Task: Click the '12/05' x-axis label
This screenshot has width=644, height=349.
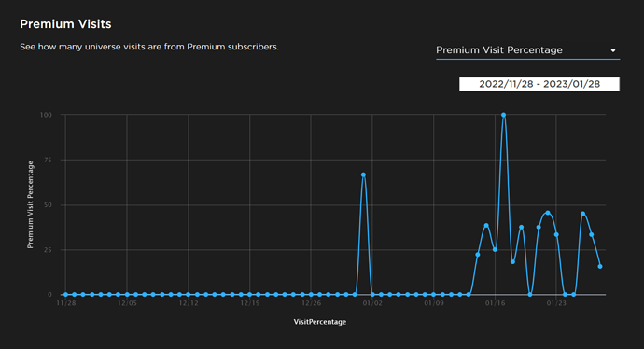Action: 127,303
